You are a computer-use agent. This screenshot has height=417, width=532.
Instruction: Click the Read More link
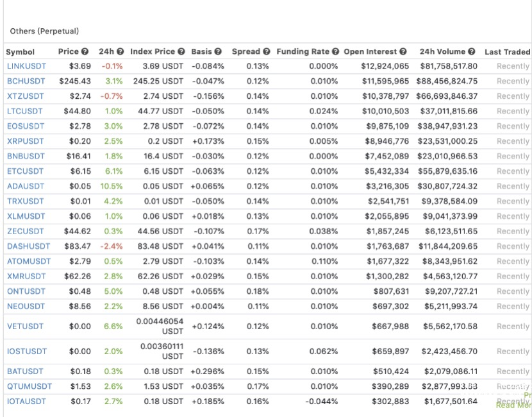[x=513, y=405]
